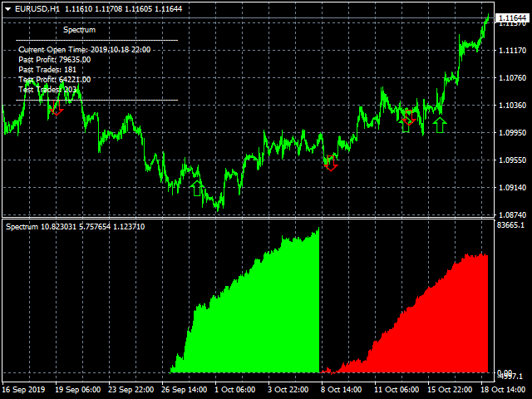Click the '19 Sep 06:00' time axis label
The width and height of the screenshot is (532, 399).
click(x=77, y=390)
